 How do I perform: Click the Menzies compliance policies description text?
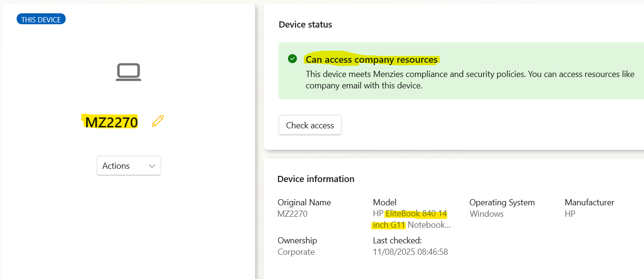tap(469, 80)
